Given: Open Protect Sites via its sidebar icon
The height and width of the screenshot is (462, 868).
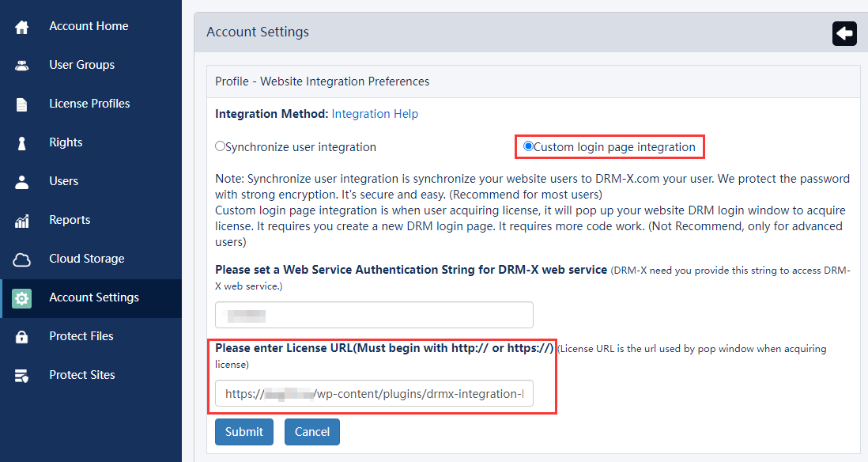Looking at the screenshot, I should pyautogui.click(x=21, y=374).
